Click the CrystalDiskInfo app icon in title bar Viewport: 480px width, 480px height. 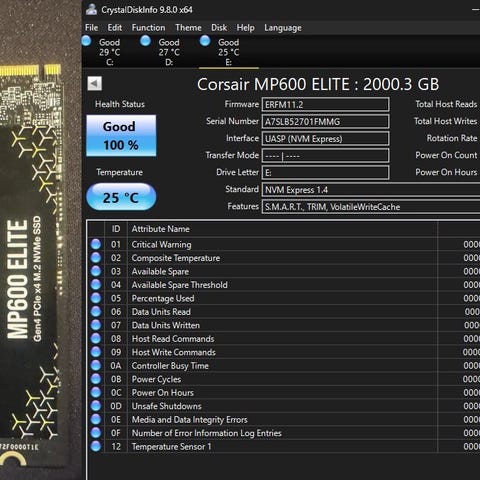(91, 9)
